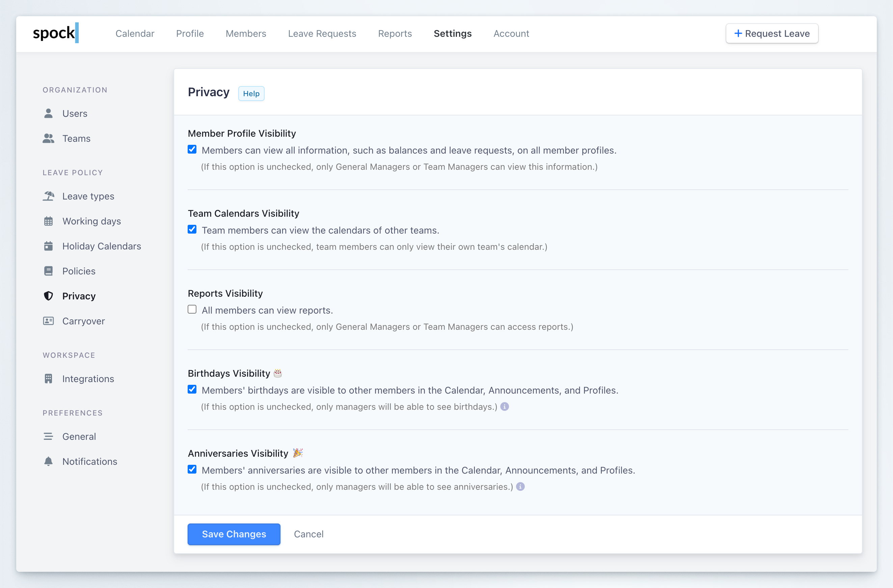
Task: Uncheck Member Profile Visibility checkbox
Action: [x=192, y=149]
